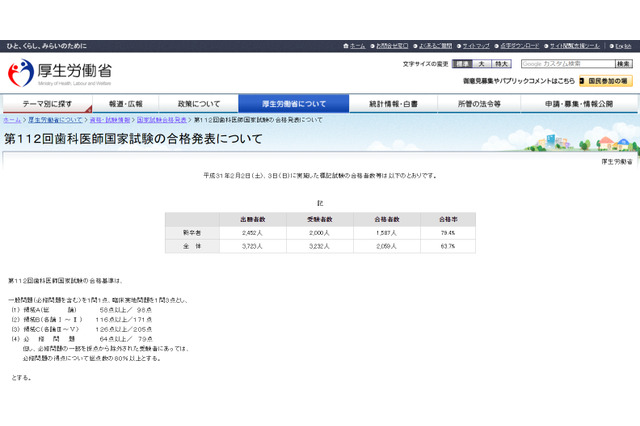Image resolution: width=640 pixels, height=426 pixels.
Task: Set text size to 特大
Action: [x=501, y=64]
